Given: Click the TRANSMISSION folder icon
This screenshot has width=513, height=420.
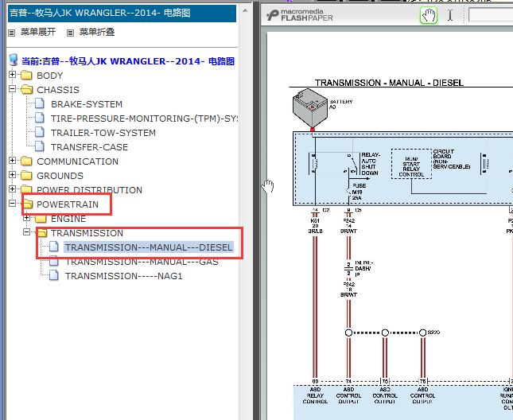Looking at the screenshot, I should [x=41, y=233].
